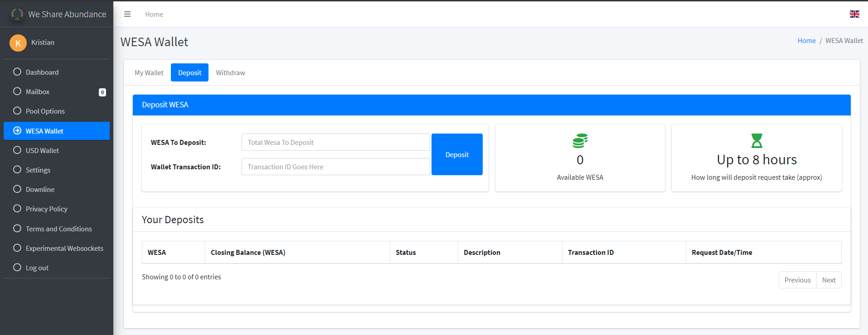Open Dashboard from the sidebar
The image size is (868, 335).
57,72
